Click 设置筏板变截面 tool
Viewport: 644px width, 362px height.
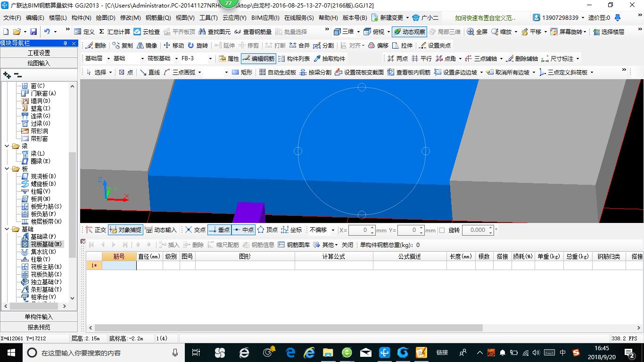[x=359, y=72]
